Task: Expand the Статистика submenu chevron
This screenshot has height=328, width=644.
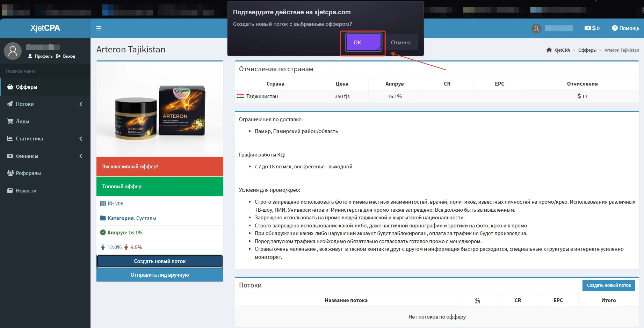Action: 81,139
